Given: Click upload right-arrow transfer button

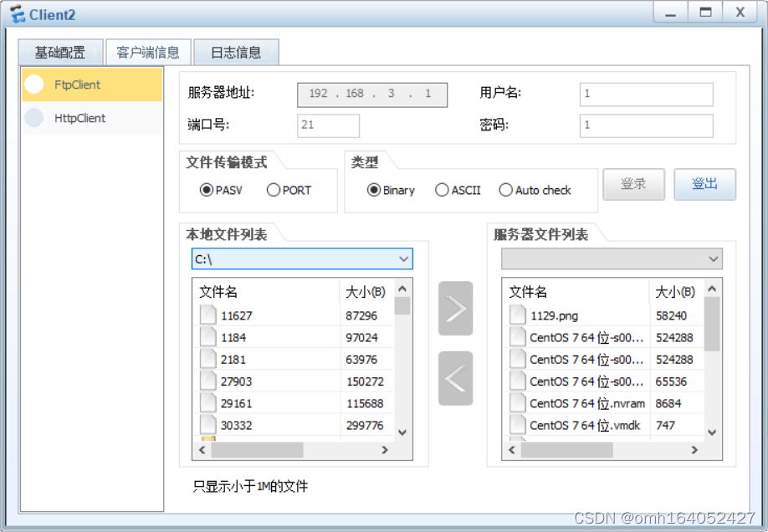Looking at the screenshot, I should pos(455,309).
